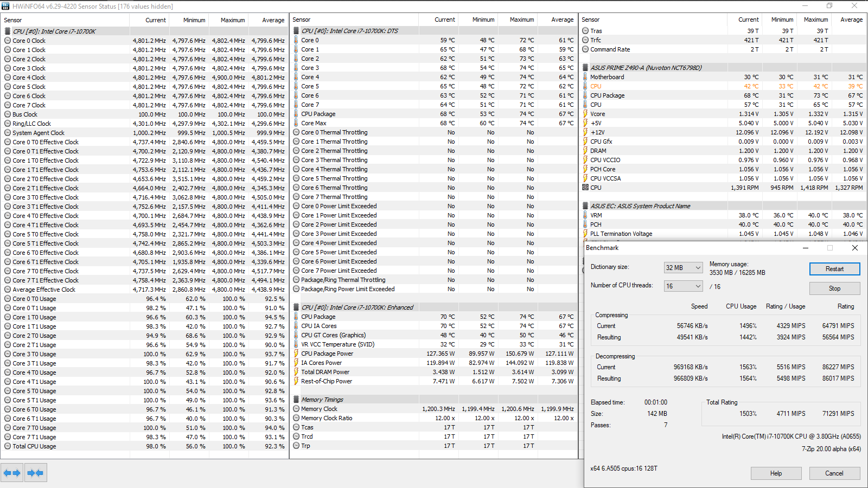Click the icon beside Command Rate row

(585, 49)
